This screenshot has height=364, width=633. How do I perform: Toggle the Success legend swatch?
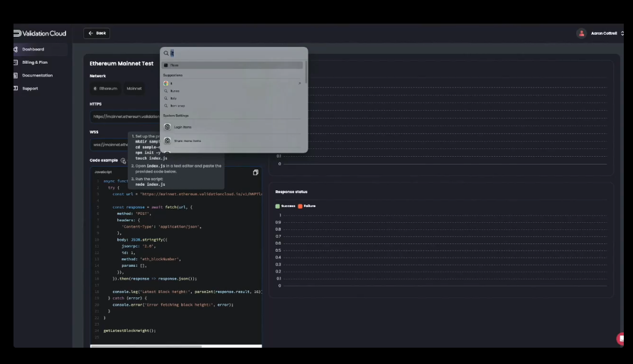point(277,206)
